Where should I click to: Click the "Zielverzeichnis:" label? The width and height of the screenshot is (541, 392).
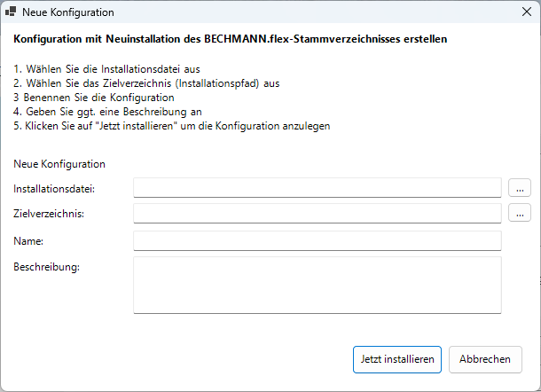pos(48,214)
